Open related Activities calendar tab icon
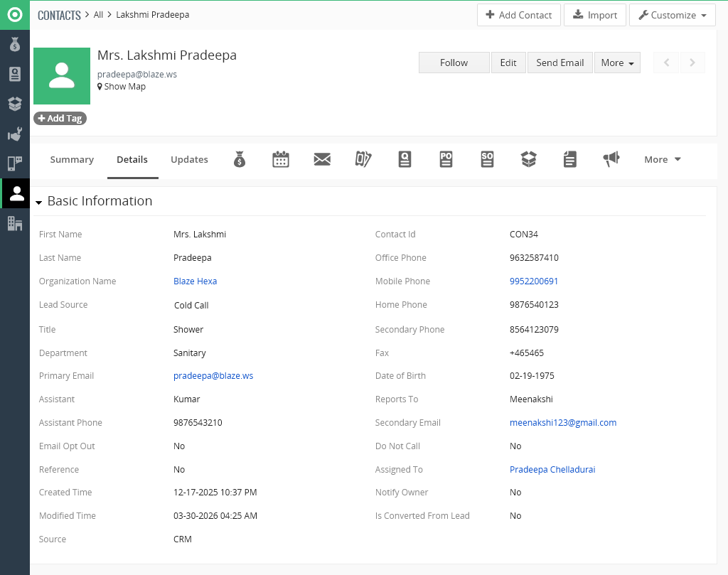Viewport: 728px width, 575px height. (x=280, y=159)
